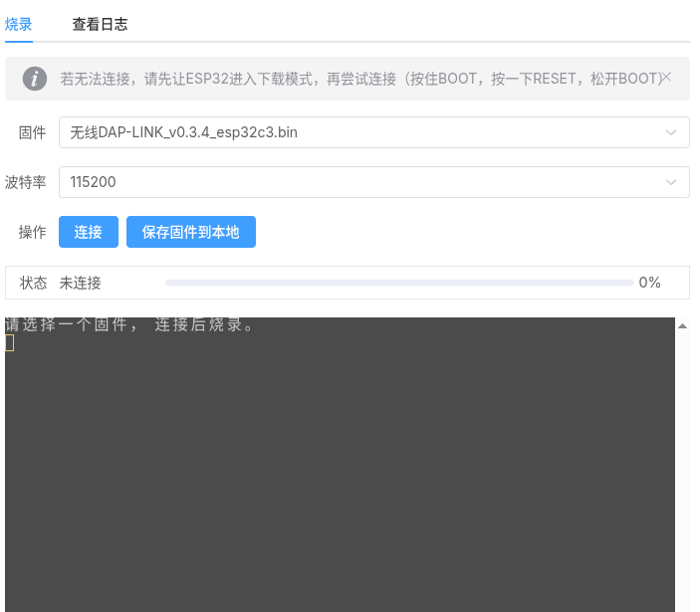Switch to the 烧录 tab
The image size is (700, 612).
coord(19,24)
